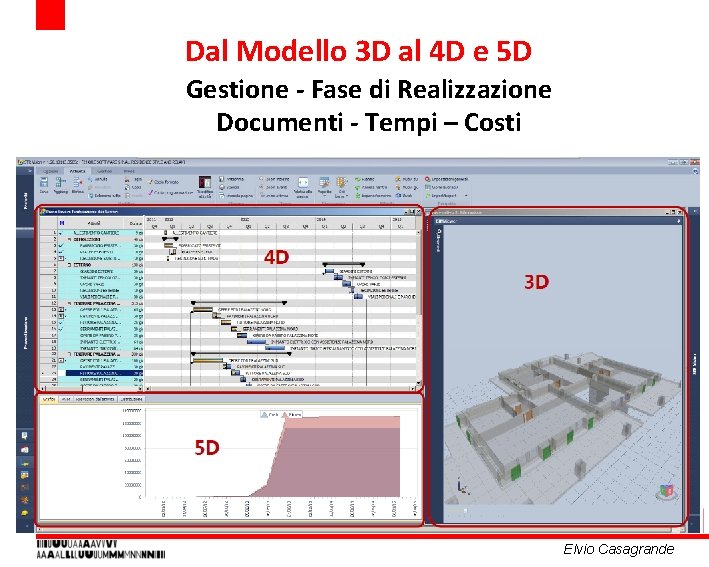
Task: Open the last tab in the bottom chart panel
Action: (x=132, y=400)
